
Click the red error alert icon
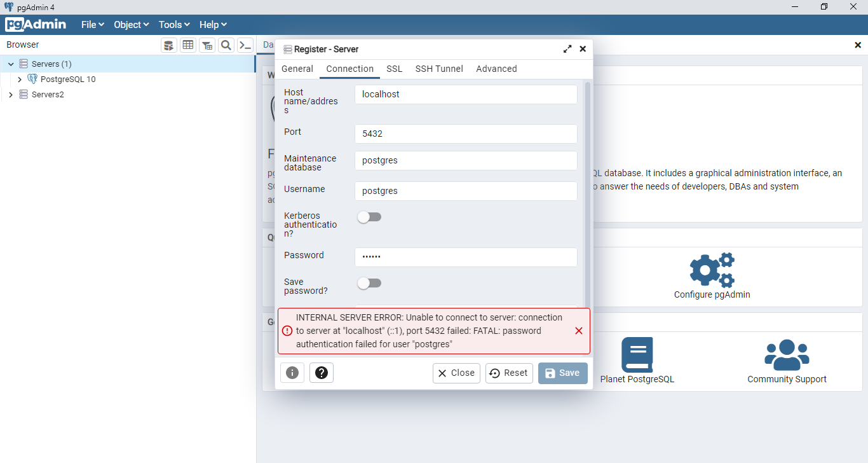[287, 331]
